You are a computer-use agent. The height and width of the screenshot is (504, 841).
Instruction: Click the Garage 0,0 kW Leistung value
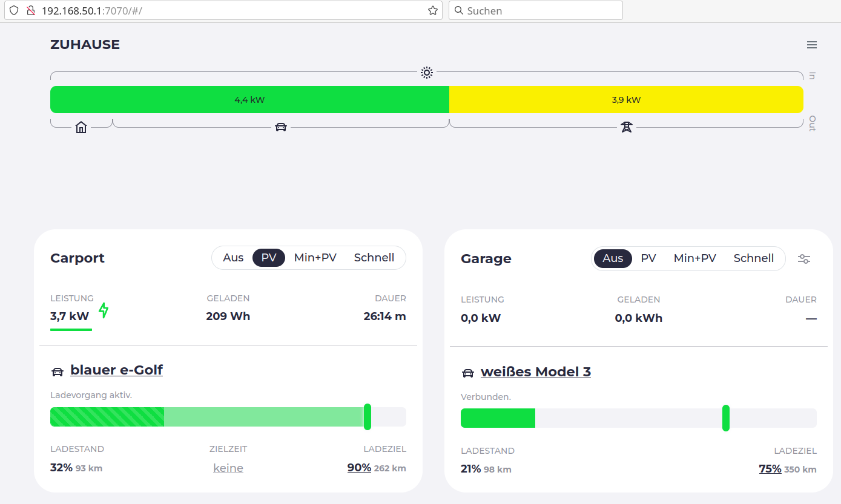pyautogui.click(x=481, y=318)
